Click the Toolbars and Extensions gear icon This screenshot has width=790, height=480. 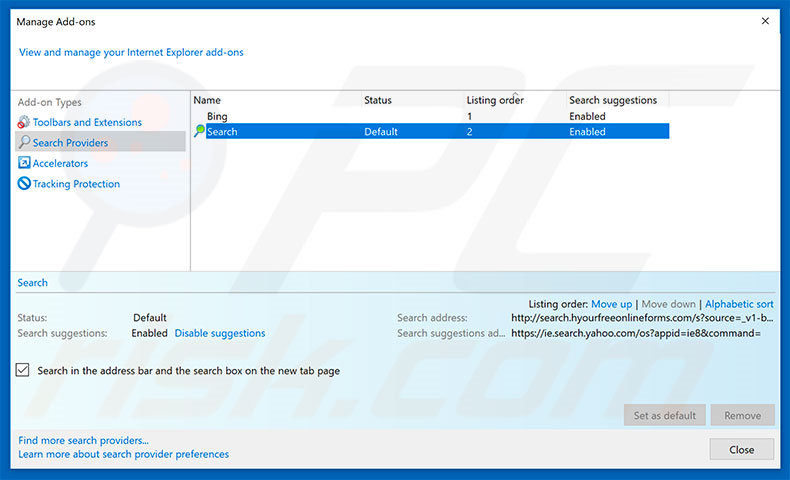24,122
